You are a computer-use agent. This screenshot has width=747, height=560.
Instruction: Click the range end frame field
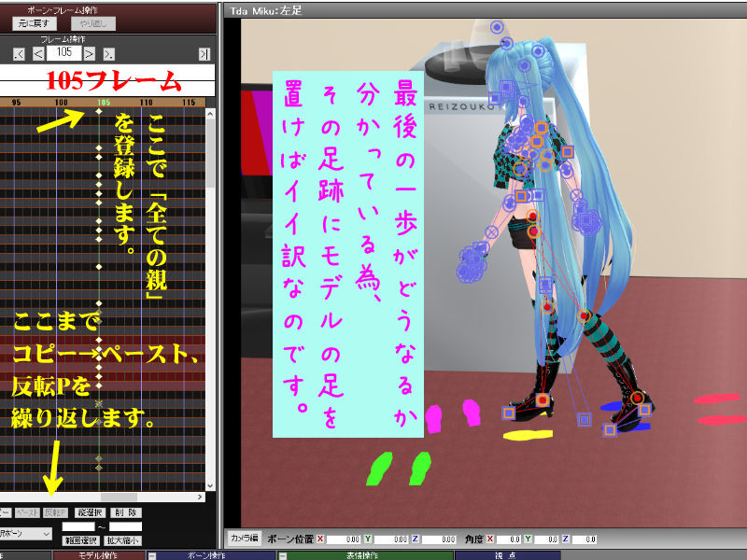click(x=125, y=526)
